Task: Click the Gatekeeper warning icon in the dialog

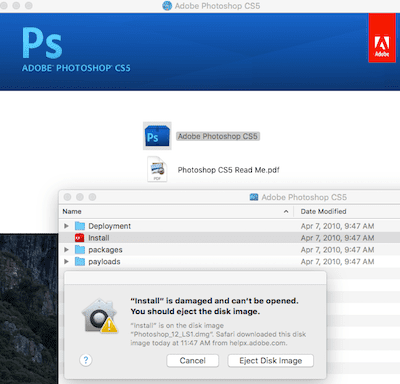Action: [100, 316]
